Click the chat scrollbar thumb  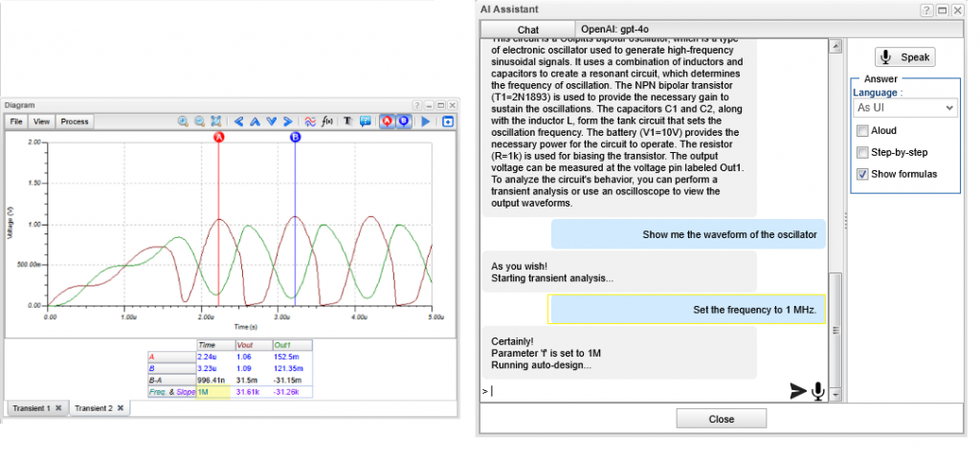[x=835, y=331]
